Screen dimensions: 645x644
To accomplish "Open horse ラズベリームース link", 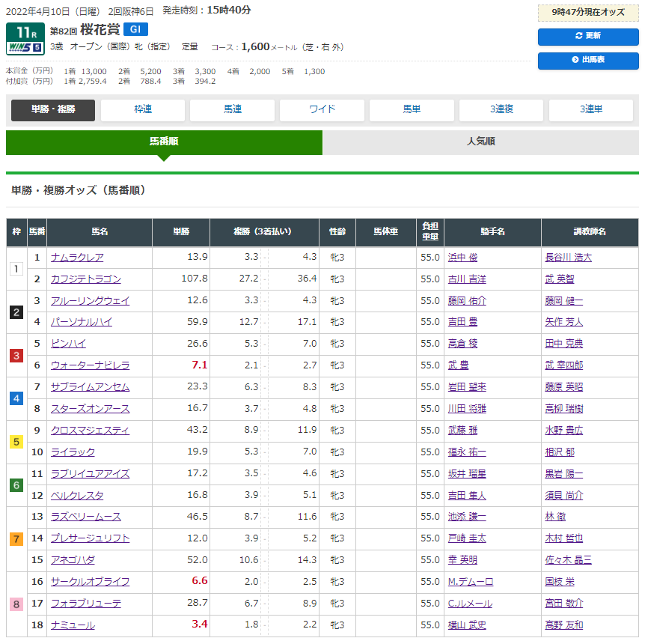I will (85, 517).
